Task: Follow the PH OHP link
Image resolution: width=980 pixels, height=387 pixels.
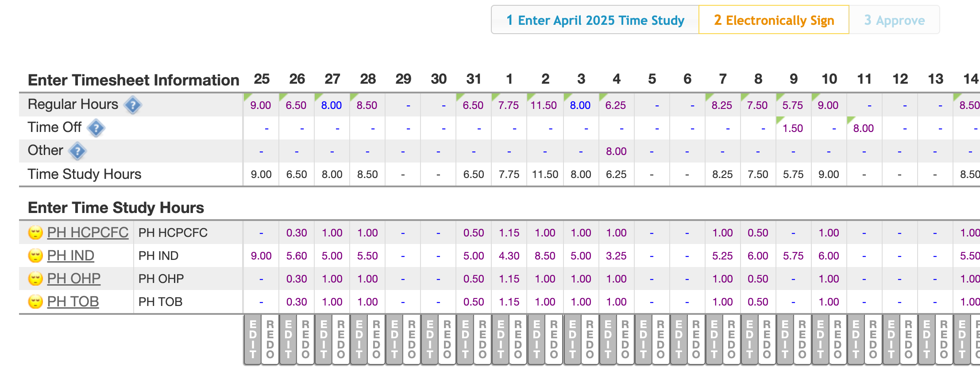Action: pyautogui.click(x=73, y=279)
